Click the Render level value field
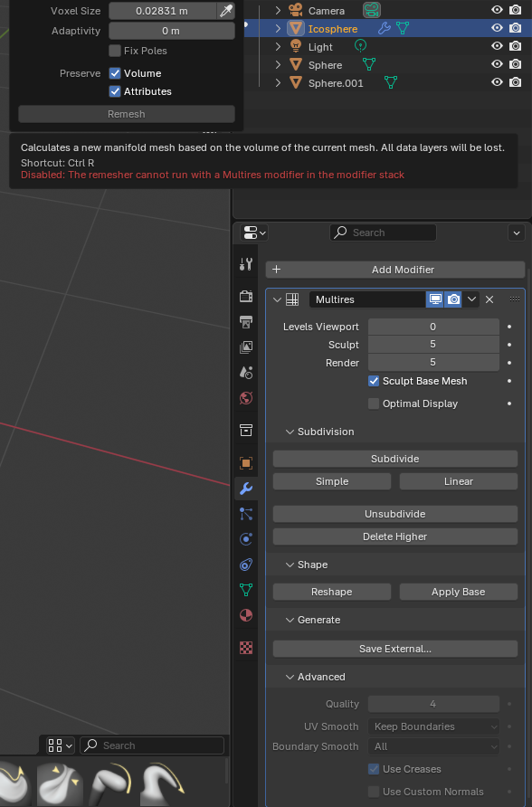This screenshot has height=807, width=532. point(433,362)
